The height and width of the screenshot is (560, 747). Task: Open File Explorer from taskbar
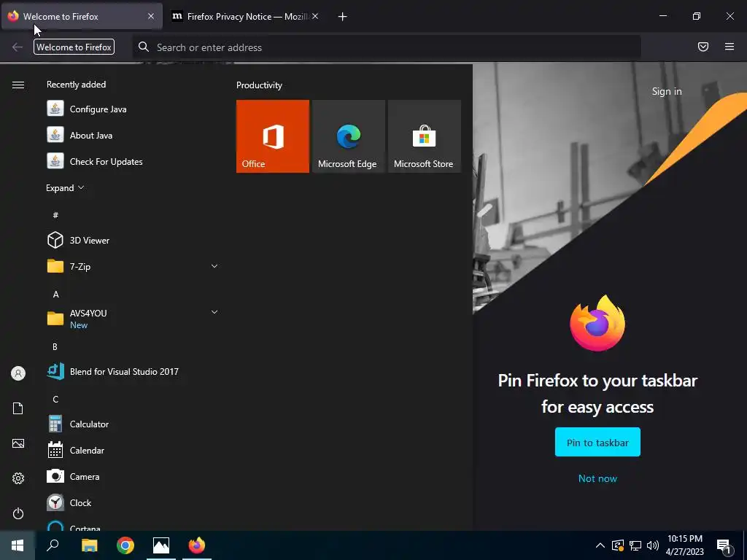[89, 545]
